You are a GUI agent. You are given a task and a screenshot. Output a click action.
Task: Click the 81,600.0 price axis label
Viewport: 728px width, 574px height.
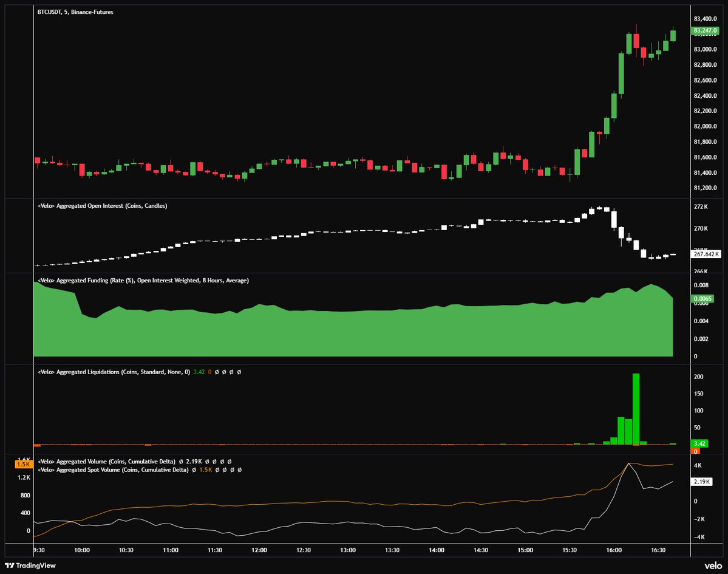[x=706, y=157]
